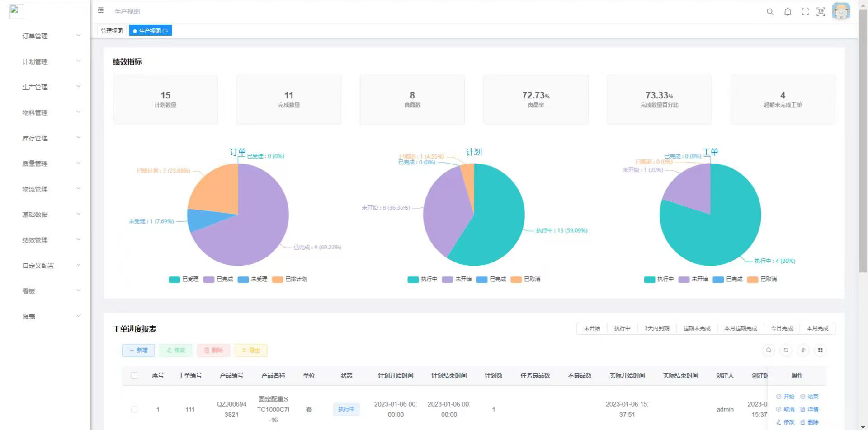Click the layout size icon in header
This screenshot has width=868, height=430.
pyautogui.click(x=821, y=12)
